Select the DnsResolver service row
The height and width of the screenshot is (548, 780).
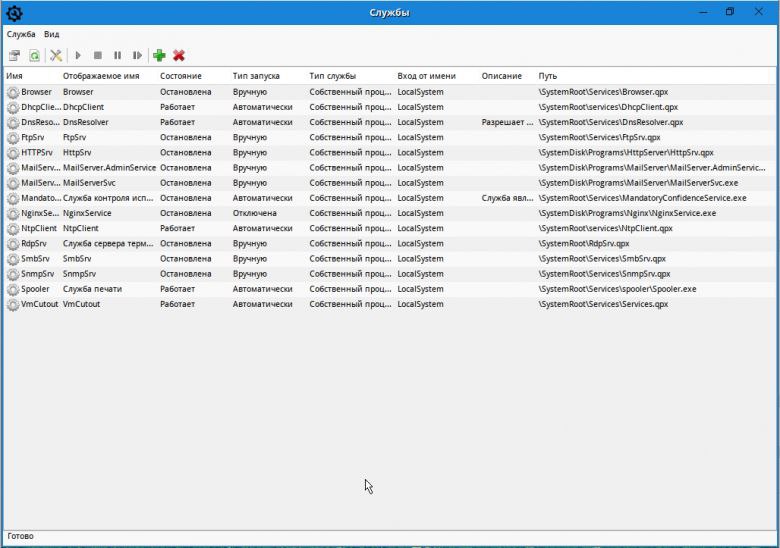pos(390,122)
